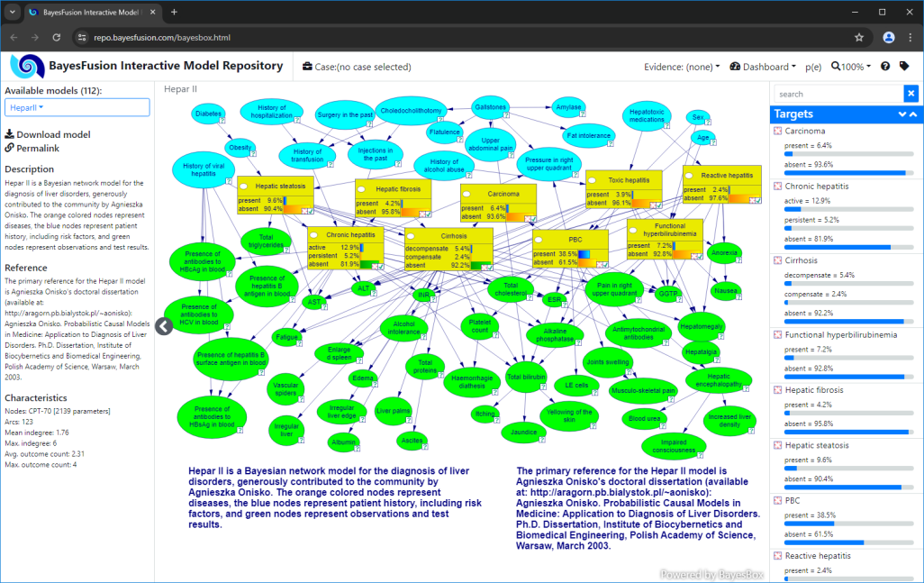924x583 pixels.
Task: Click the p(e) toolbar item
Action: [813, 67]
